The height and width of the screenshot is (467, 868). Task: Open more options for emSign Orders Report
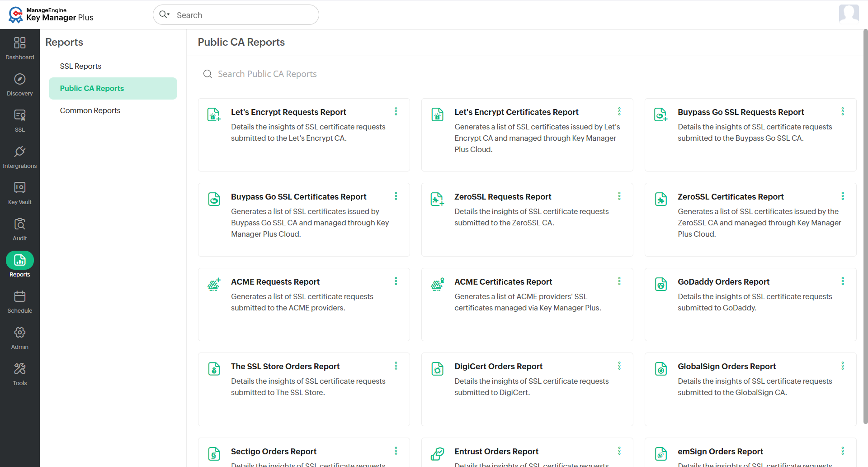(x=843, y=451)
